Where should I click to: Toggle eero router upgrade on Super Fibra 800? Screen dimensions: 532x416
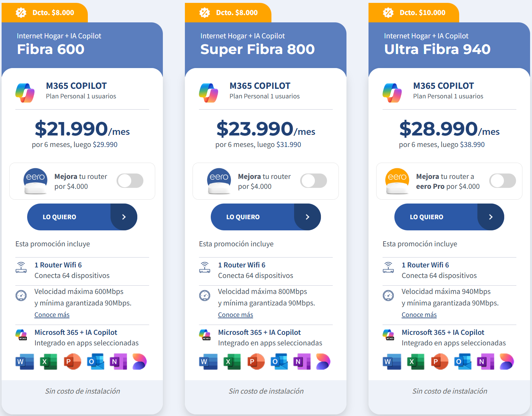314,181
